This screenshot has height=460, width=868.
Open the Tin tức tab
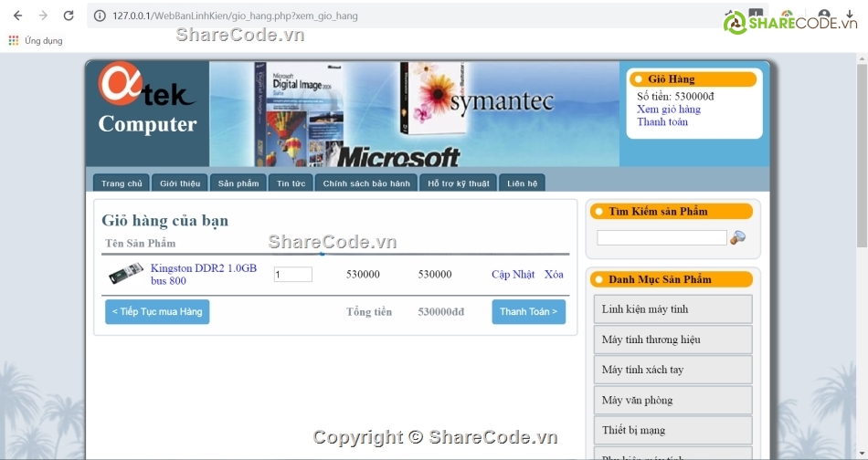pyautogui.click(x=291, y=183)
